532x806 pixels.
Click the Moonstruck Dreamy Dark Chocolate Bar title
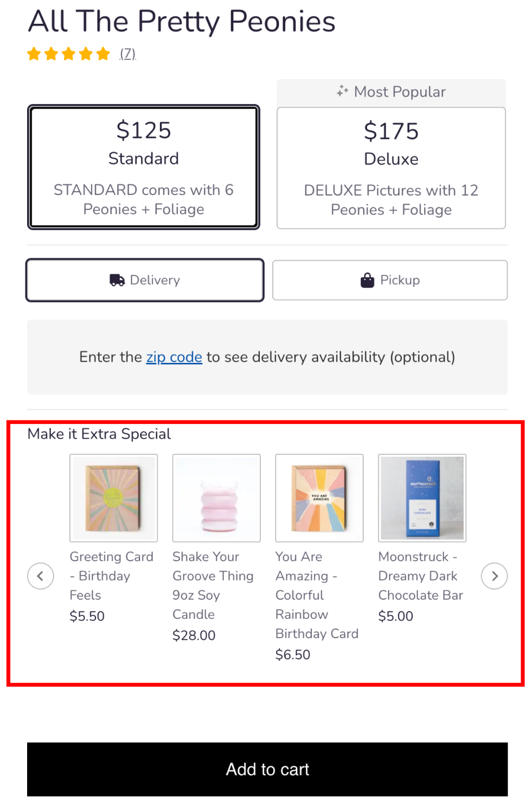click(x=421, y=576)
